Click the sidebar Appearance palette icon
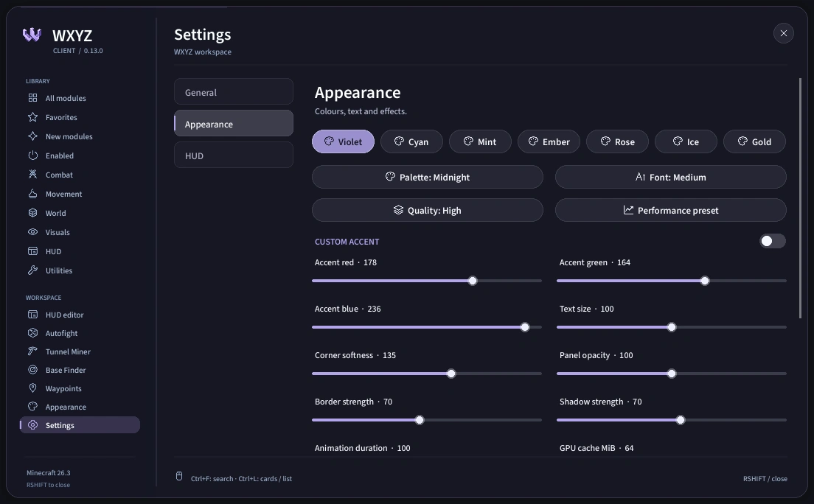This screenshot has height=504, width=814. pyautogui.click(x=32, y=407)
